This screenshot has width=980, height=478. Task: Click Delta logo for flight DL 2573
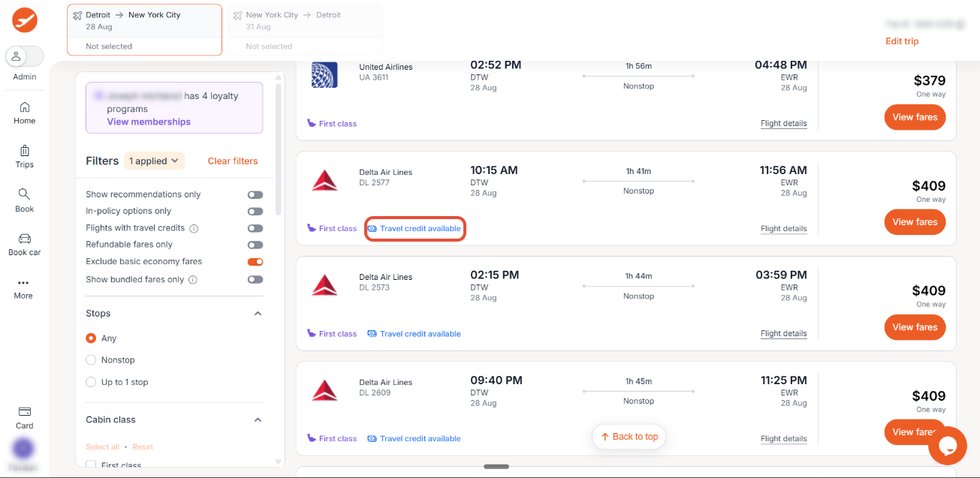click(x=324, y=285)
